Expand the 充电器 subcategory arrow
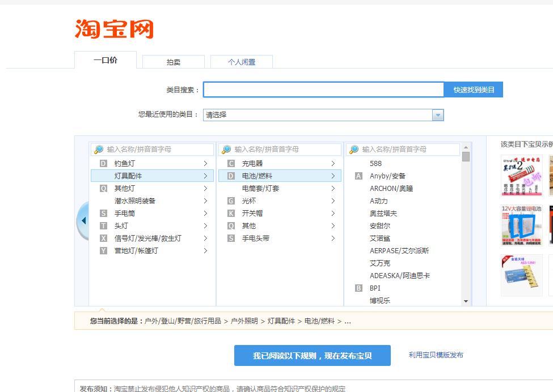 click(333, 163)
